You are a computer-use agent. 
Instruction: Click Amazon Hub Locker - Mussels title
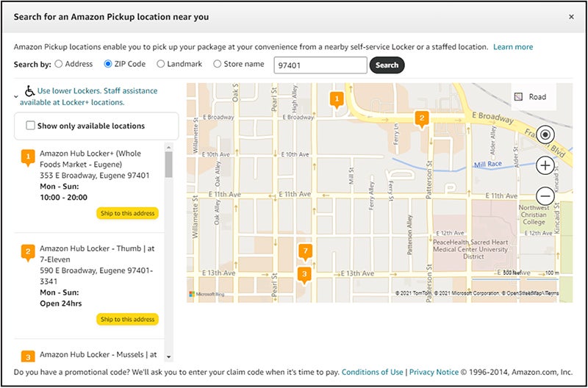(x=98, y=354)
